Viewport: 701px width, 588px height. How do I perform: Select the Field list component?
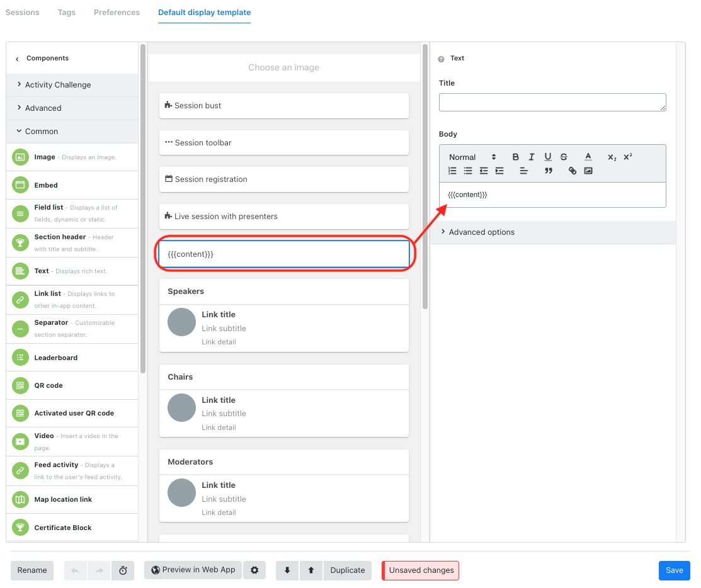(72, 213)
